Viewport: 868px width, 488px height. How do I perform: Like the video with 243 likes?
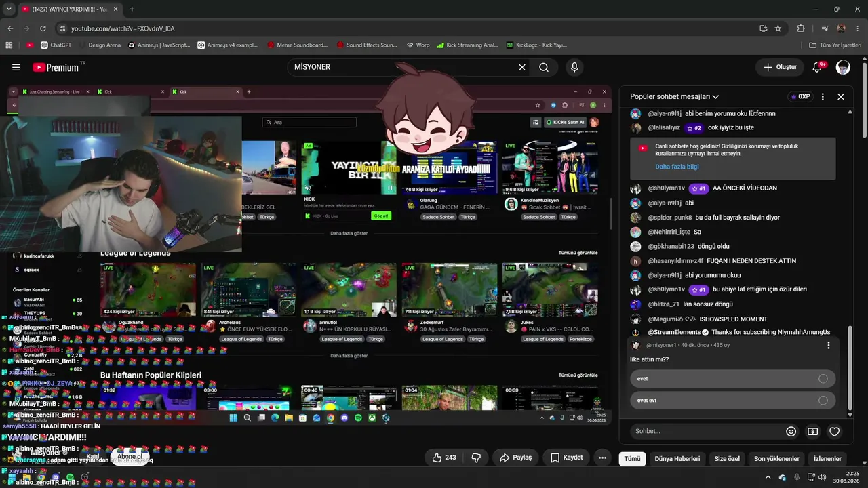pos(444,457)
